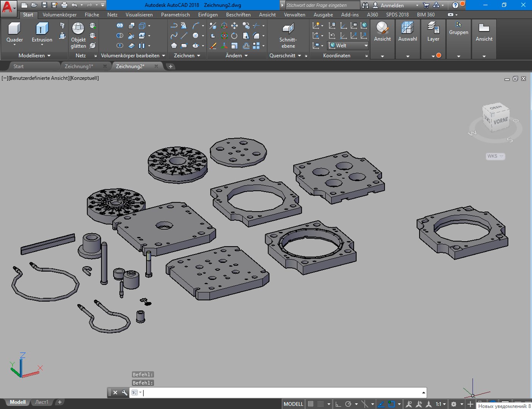Toggle polar tracking in status bar
532x409 pixels.
click(348, 404)
